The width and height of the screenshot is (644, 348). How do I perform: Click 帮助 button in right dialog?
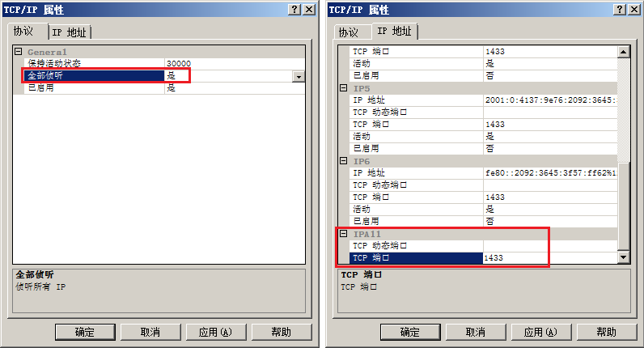coord(606,332)
